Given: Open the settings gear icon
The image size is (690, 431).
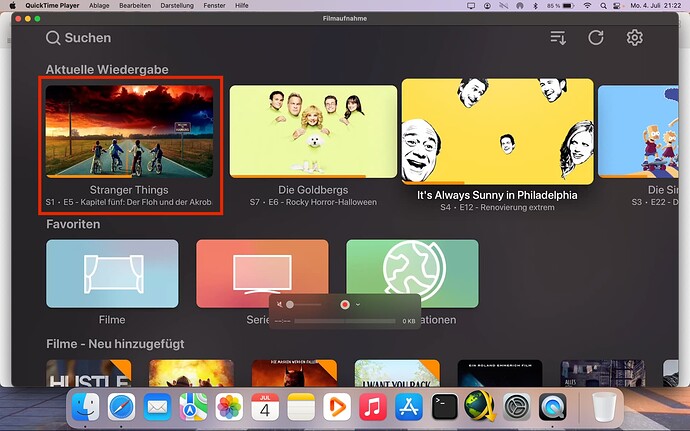Looking at the screenshot, I should (x=635, y=38).
